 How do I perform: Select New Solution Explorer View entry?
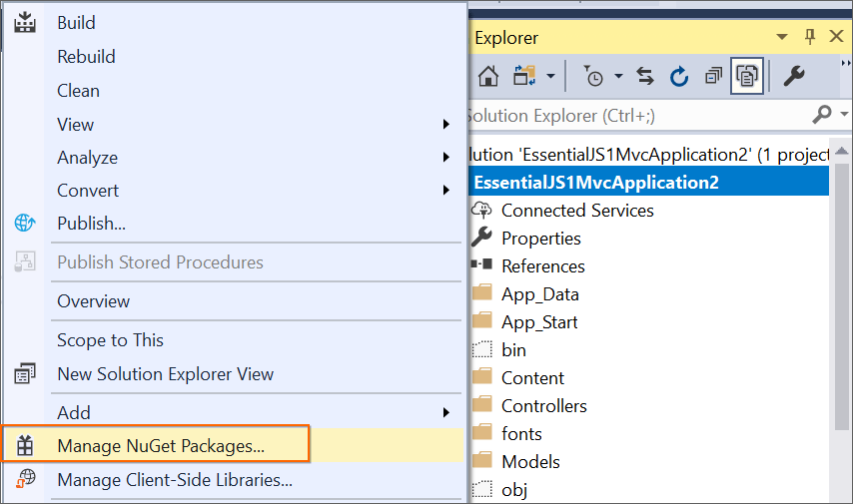coord(234,374)
